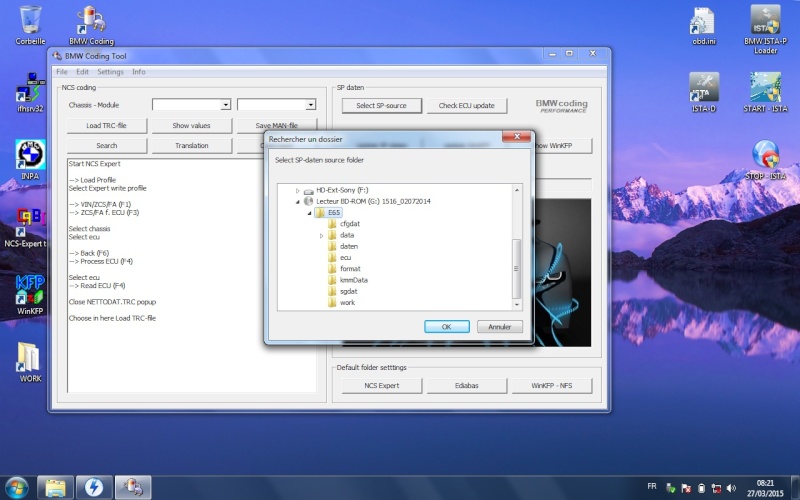Launch the INPA desktop shortcut
This screenshot has height=500, width=800.
30,160
